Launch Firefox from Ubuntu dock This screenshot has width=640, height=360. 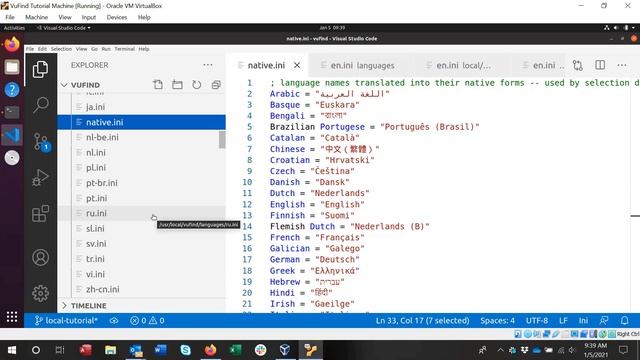coord(12,44)
